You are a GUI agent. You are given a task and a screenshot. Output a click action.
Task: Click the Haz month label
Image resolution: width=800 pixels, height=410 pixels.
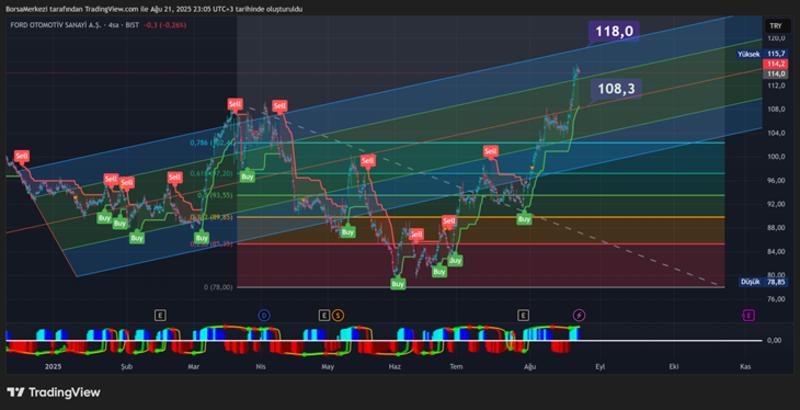[395, 366]
